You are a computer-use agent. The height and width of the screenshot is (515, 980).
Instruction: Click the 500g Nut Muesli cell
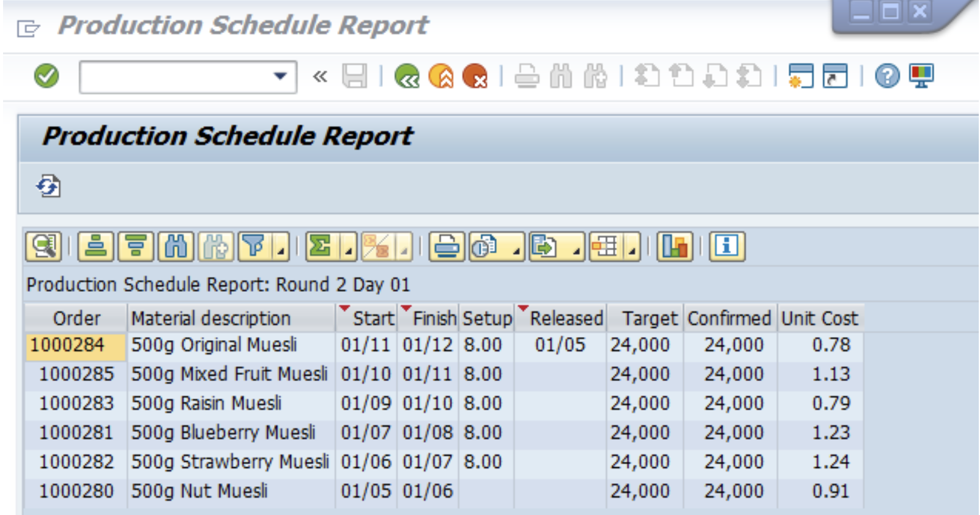pos(231,491)
